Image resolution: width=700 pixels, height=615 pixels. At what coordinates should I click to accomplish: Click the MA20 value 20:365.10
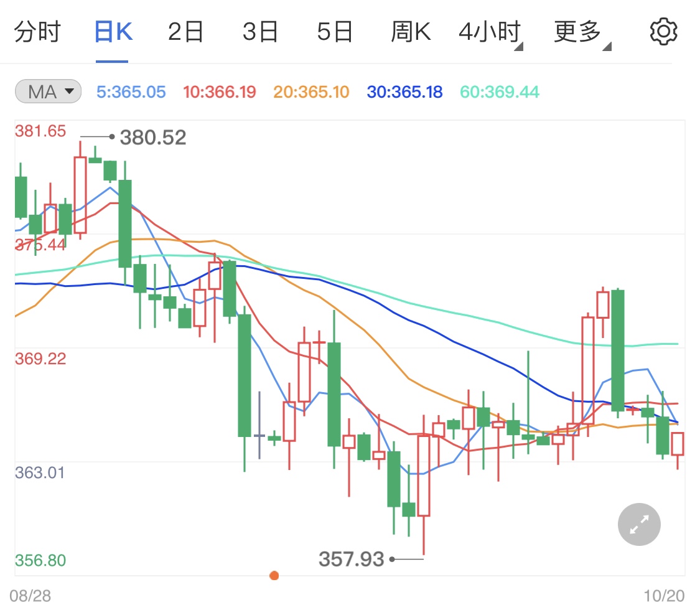tap(311, 92)
